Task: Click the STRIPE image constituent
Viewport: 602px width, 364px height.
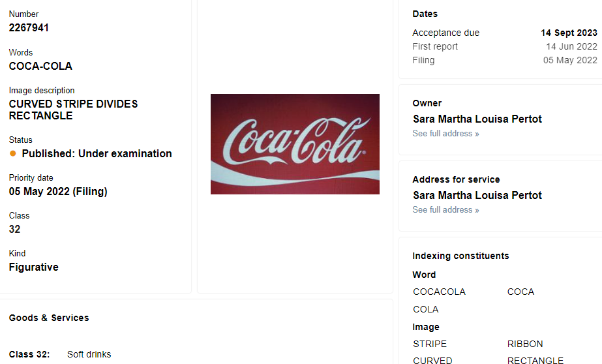Action: click(x=430, y=344)
